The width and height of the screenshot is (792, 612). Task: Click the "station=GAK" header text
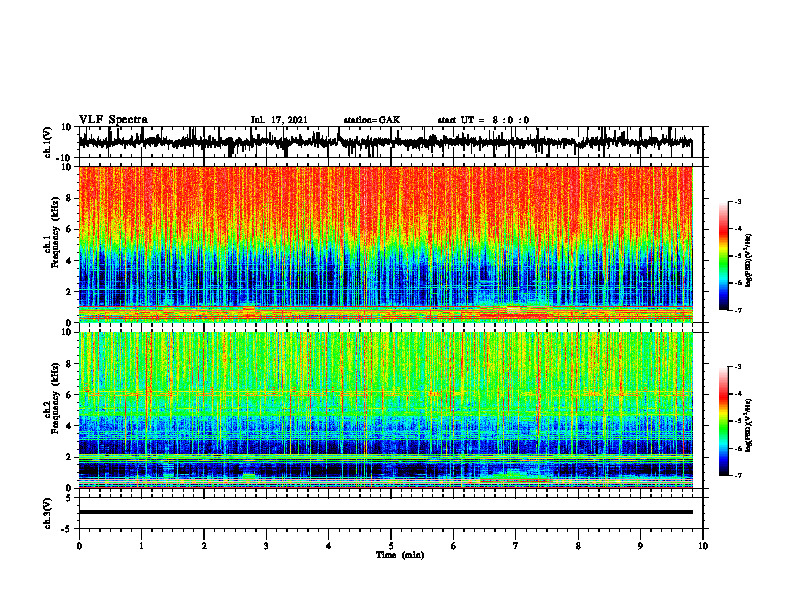372,120
